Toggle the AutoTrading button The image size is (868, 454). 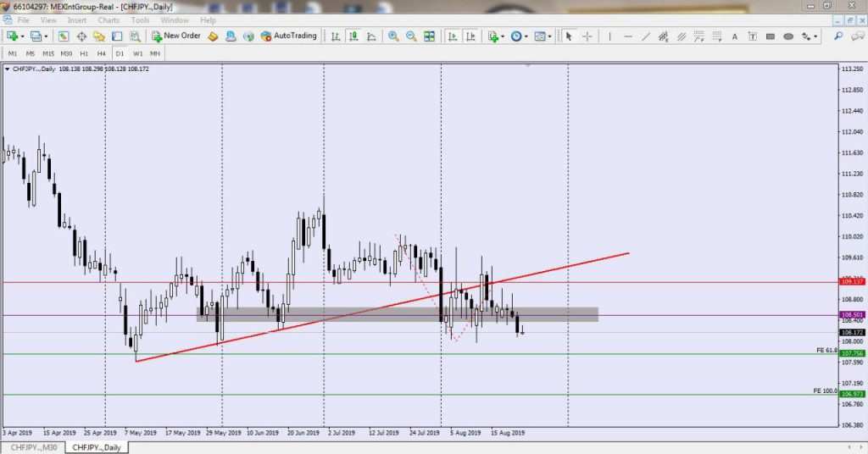pyautogui.click(x=288, y=36)
